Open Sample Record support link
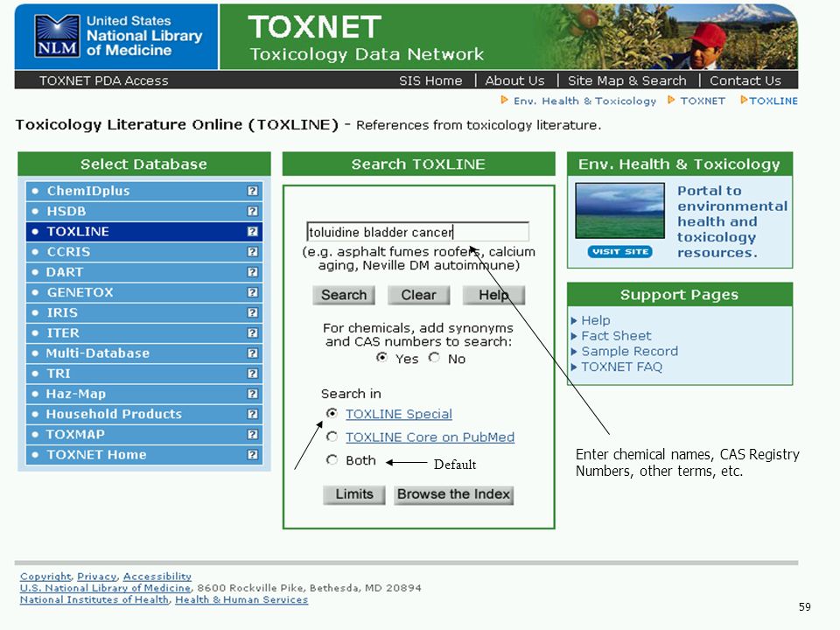 point(629,352)
